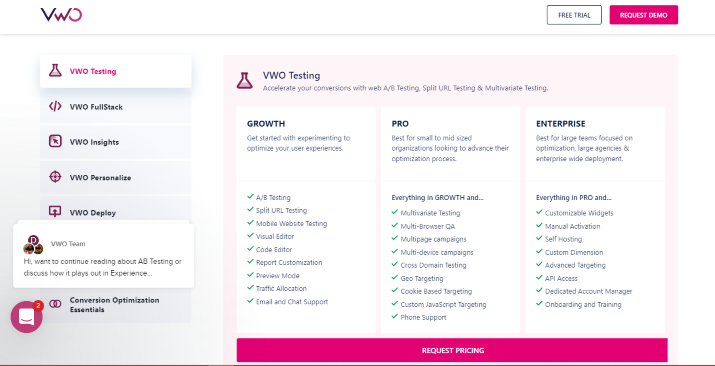
Task: Click the linked rings icon for Conversion Optimization Essentials
Action: point(55,304)
